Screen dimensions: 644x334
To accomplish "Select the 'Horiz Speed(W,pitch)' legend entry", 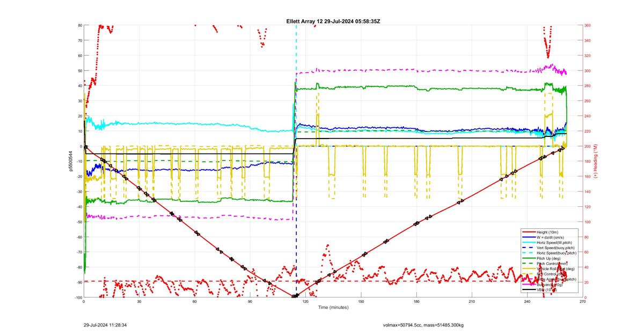I will coord(554,243).
